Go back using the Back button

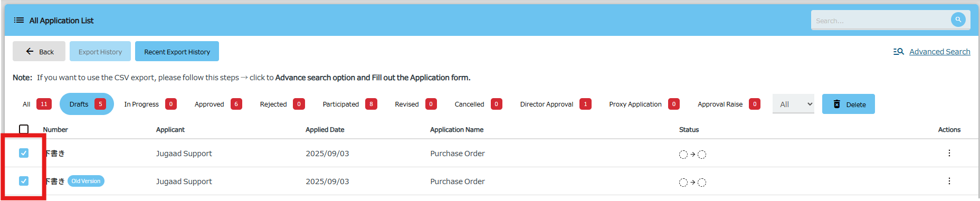(39, 51)
